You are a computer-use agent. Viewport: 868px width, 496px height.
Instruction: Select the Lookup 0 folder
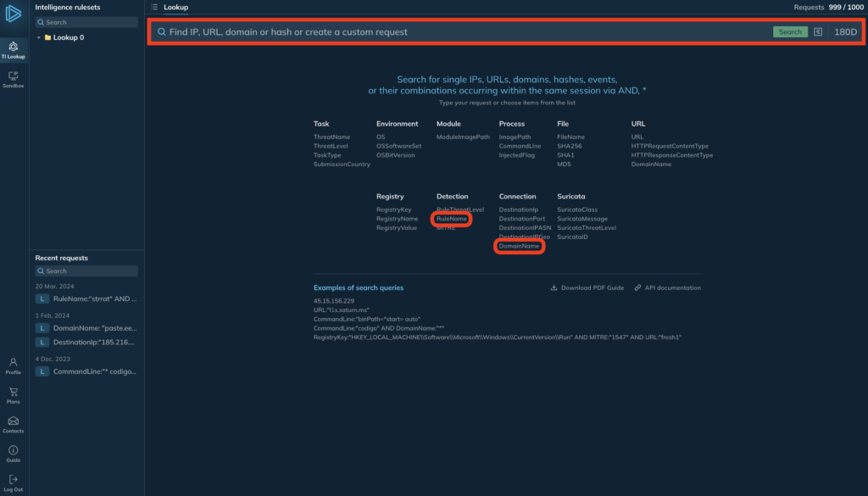69,37
